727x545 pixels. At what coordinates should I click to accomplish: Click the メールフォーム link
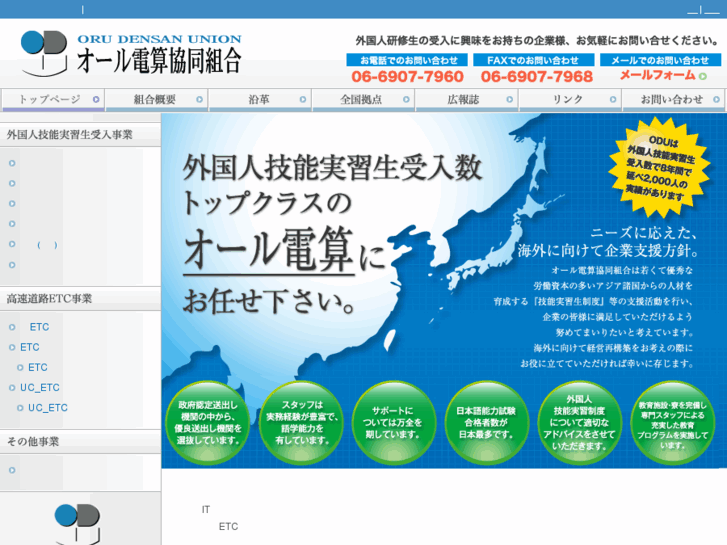tap(657, 75)
